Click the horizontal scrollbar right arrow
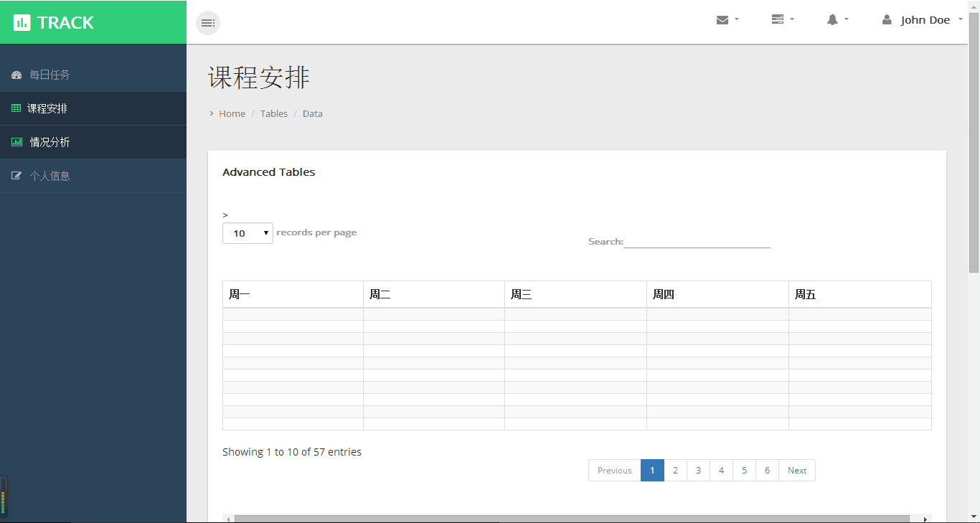The width and height of the screenshot is (980, 523). coord(925,519)
